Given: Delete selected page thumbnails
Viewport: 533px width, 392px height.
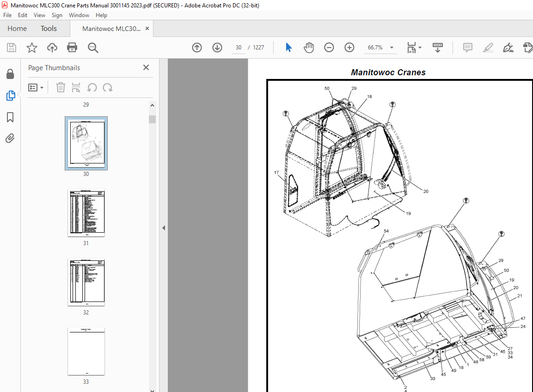Looking at the screenshot, I should (x=61, y=88).
